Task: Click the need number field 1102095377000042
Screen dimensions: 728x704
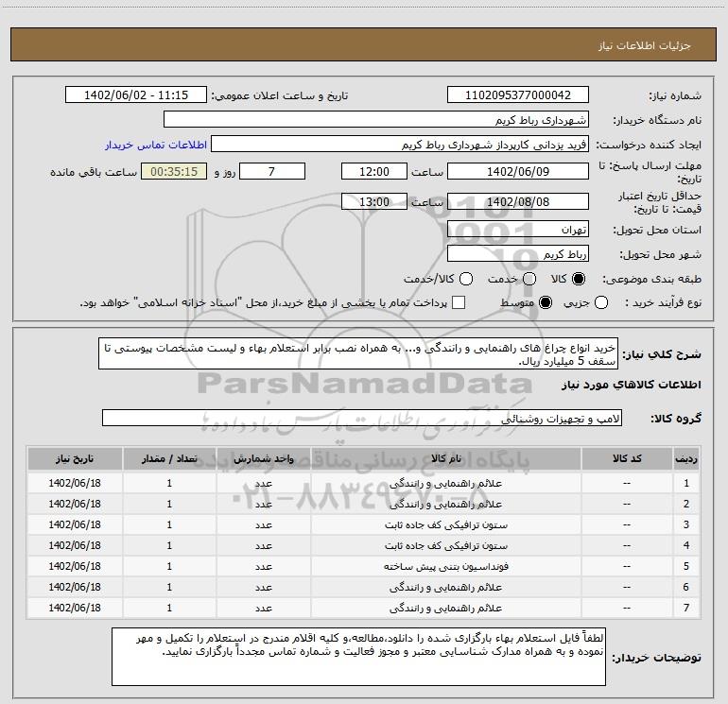Action: point(518,94)
